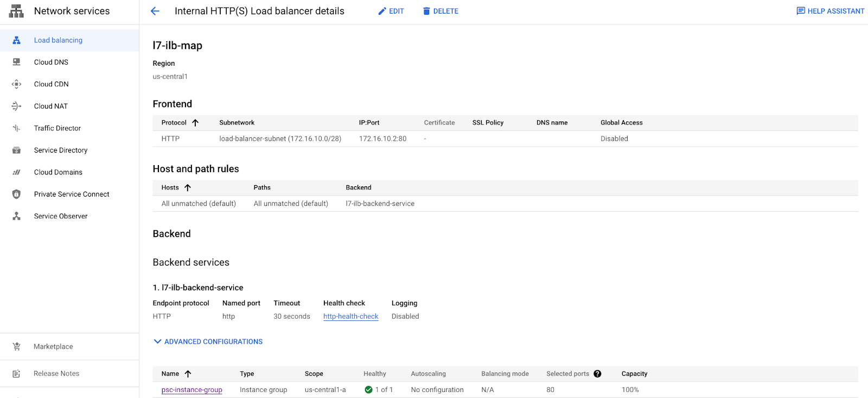
Task: Click the Cloud NAT sidebar icon
Action: pos(16,106)
